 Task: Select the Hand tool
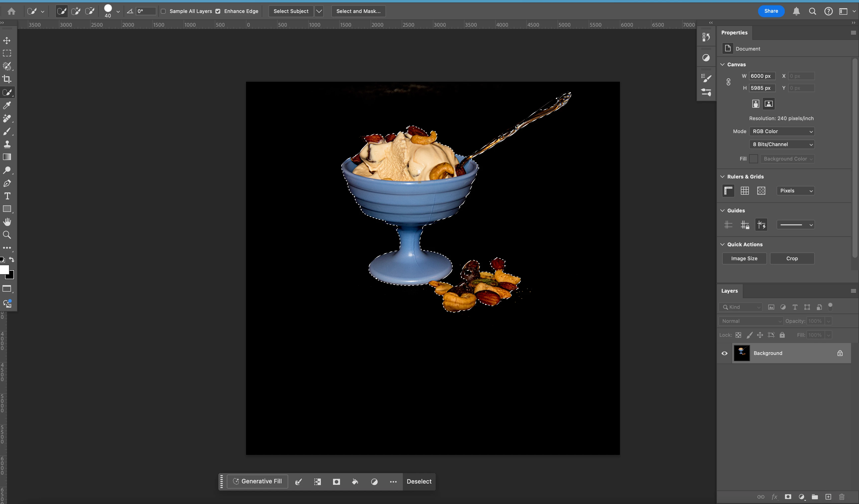pos(7,222)
